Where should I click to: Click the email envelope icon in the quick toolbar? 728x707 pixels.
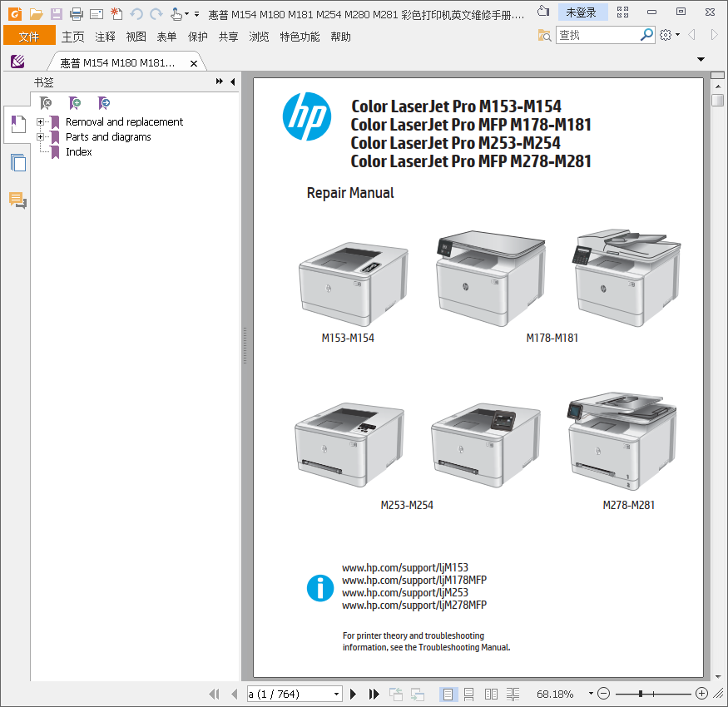tap(97, 14)
